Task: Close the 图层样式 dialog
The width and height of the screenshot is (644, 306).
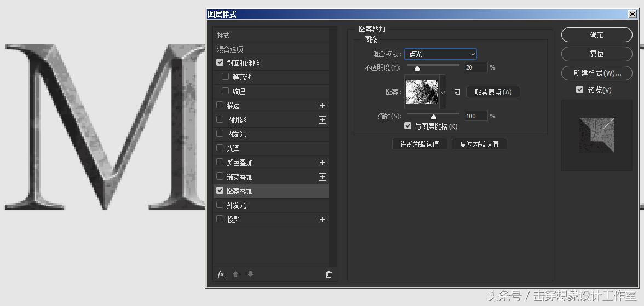Action: [632, 14]
